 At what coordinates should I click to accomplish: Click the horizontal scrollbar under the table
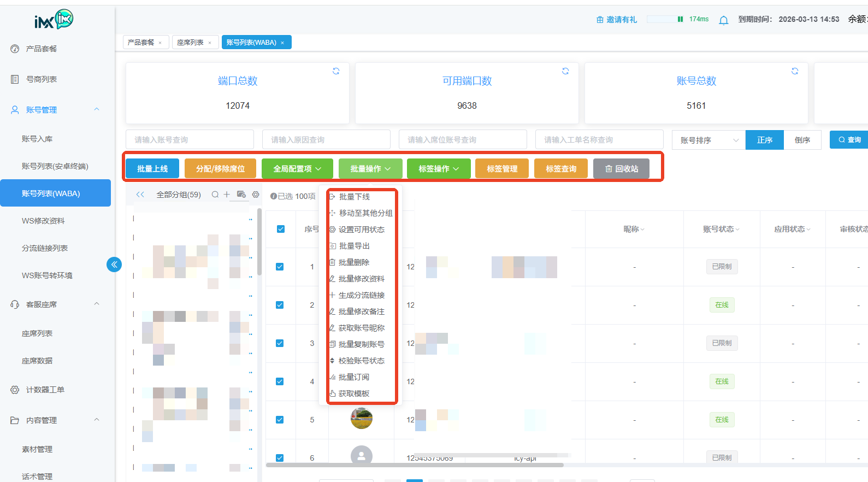(415, 465)
